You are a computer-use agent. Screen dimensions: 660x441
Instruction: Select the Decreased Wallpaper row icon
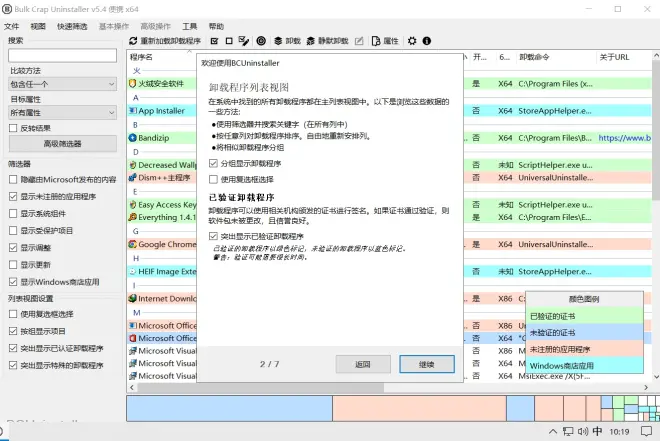[133, 165]
